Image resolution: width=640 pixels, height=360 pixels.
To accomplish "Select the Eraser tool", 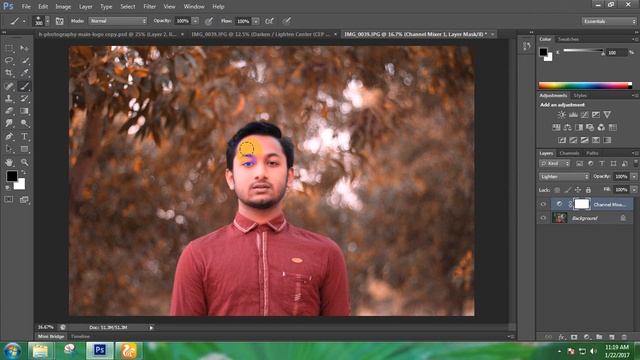I will point(9,111).
